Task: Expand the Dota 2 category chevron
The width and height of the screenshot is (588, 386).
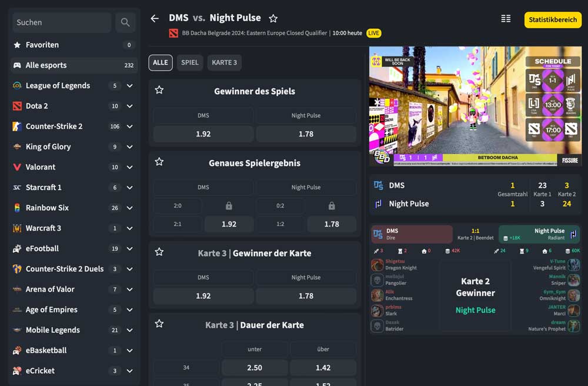Action: pos(130,106)
